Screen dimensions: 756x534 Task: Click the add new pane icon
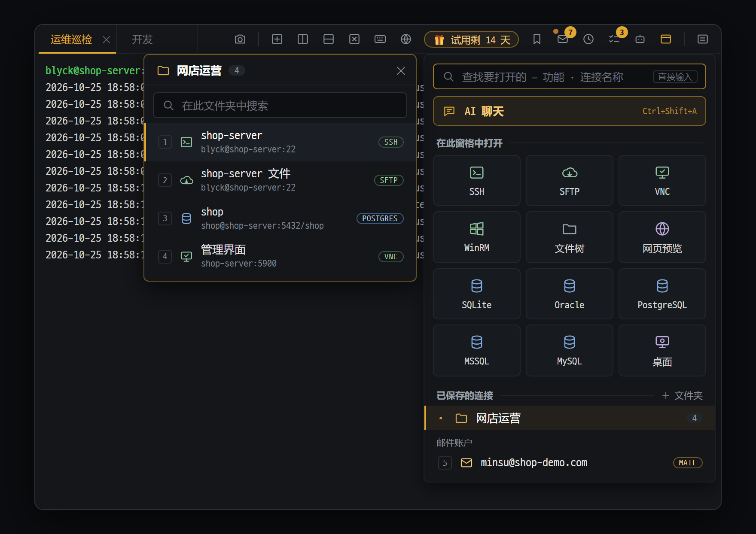[277, 39]
